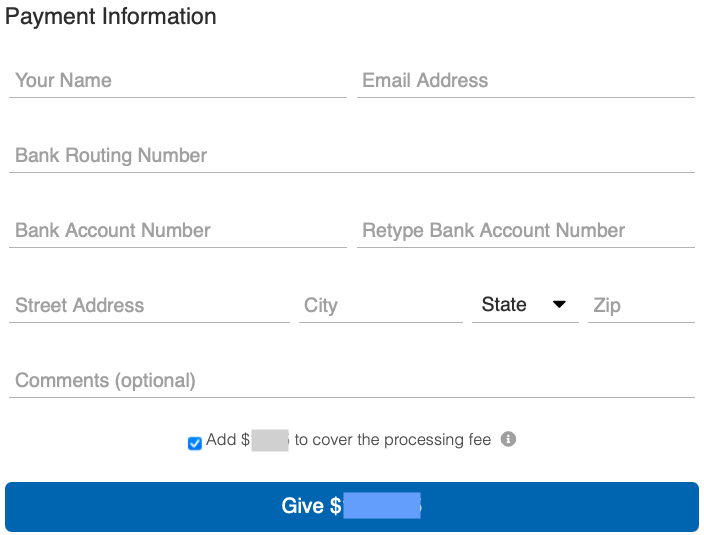
Task: Click the redacted amount on Give button
Action: 381,506
